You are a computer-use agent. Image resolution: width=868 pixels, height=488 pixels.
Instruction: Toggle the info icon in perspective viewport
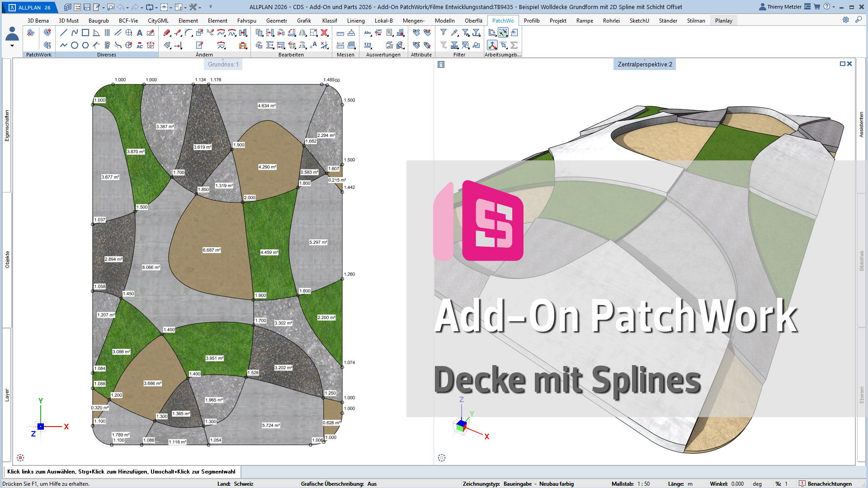441,65
